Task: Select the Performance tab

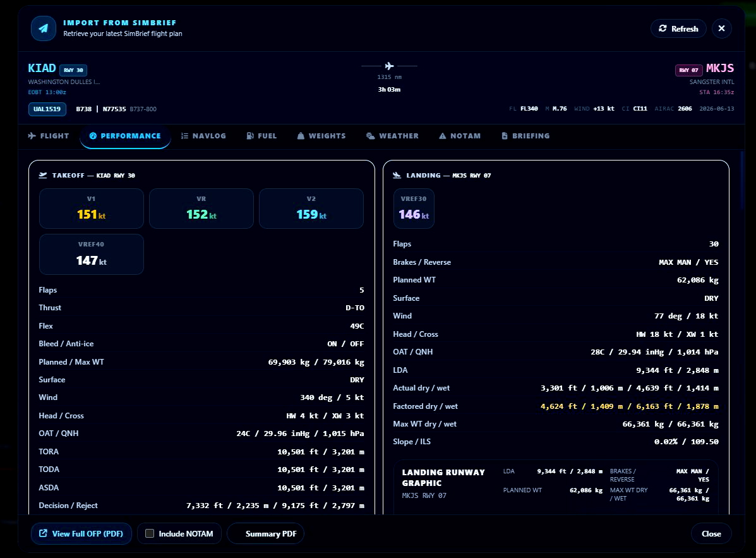Action: 125,136
